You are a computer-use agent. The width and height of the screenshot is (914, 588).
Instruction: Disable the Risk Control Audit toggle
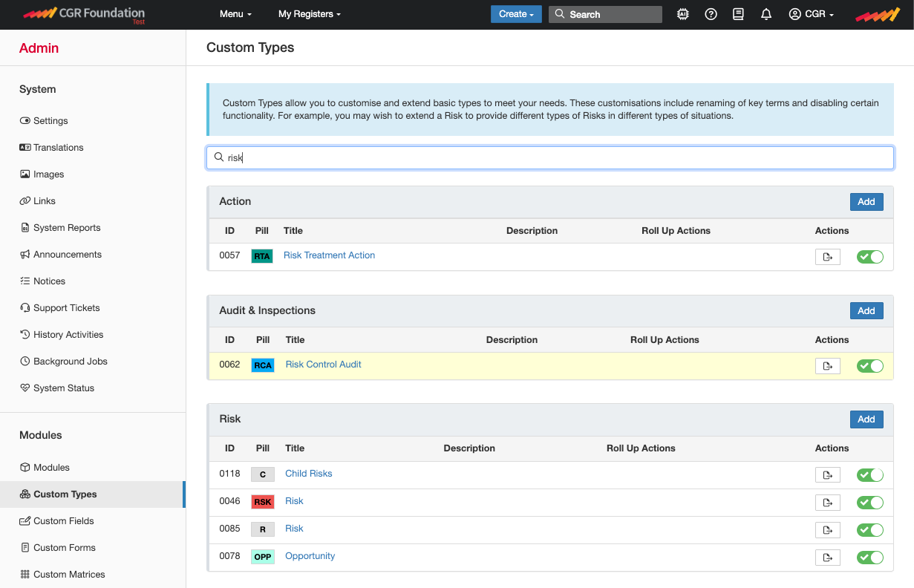tap(869, 366)
